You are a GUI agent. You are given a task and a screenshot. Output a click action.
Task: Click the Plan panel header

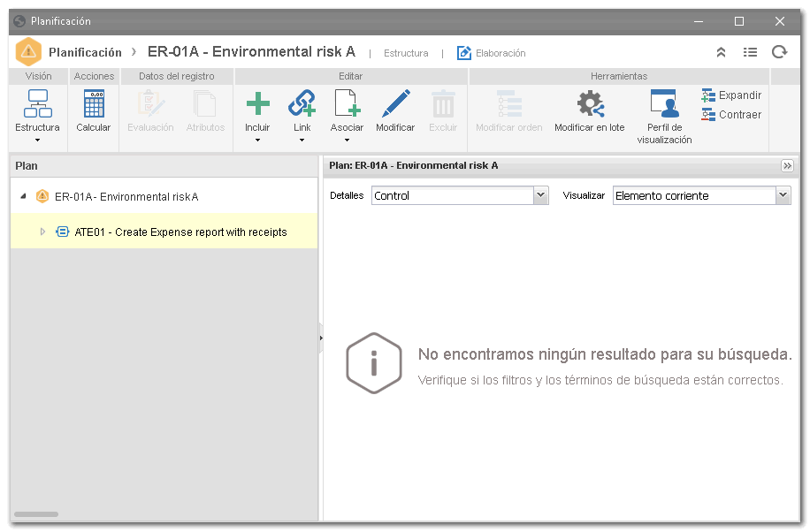[164, 166]
